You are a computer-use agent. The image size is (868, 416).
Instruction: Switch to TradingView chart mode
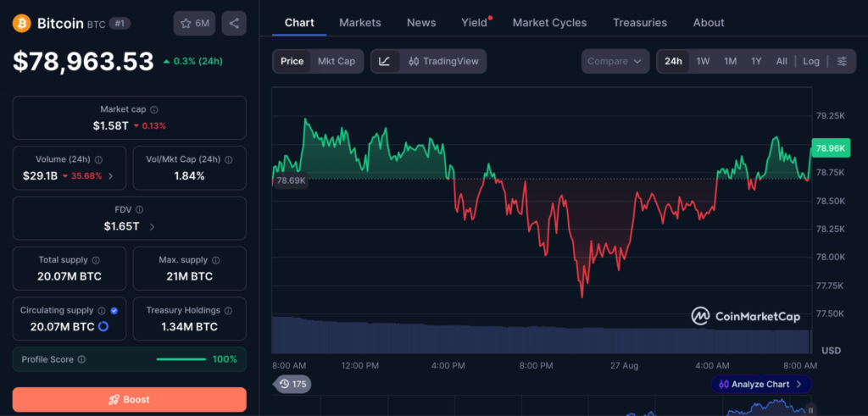point(442,61)
